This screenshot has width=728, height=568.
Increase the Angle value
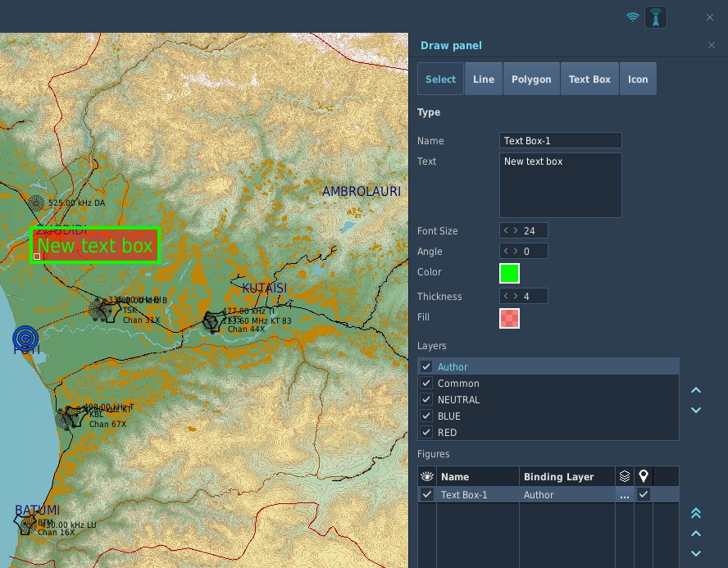pos(516,251)
